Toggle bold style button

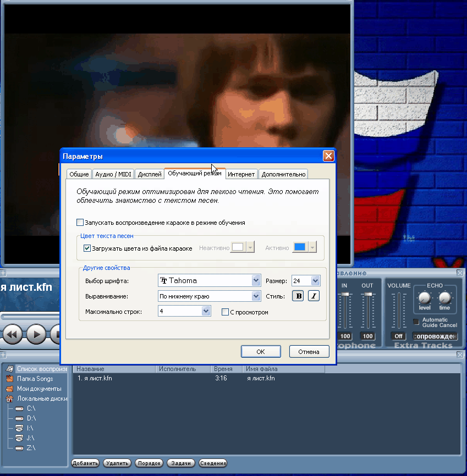pyautogui.click(x=298, y=296)
